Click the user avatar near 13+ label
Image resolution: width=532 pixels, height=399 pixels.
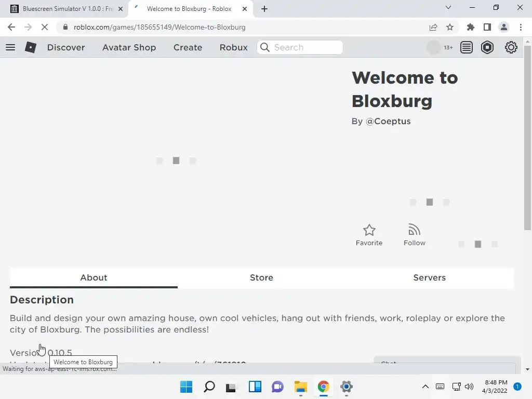[433, 47]
